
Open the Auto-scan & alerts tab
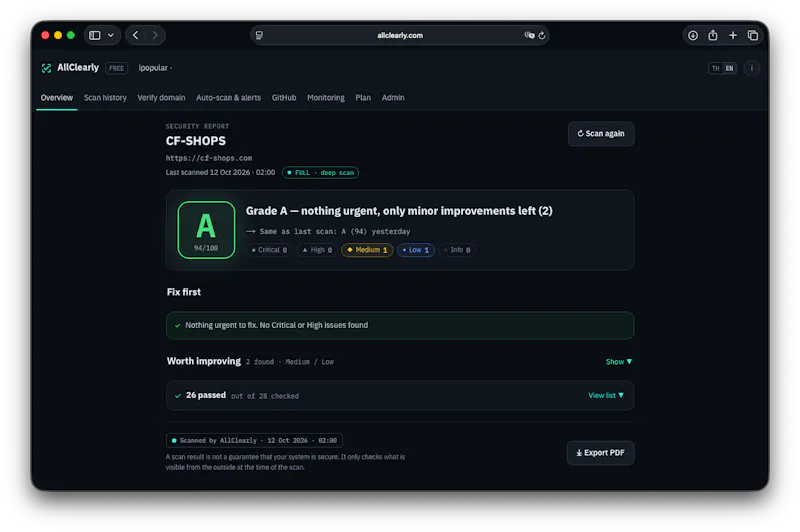tap(228, 97)
